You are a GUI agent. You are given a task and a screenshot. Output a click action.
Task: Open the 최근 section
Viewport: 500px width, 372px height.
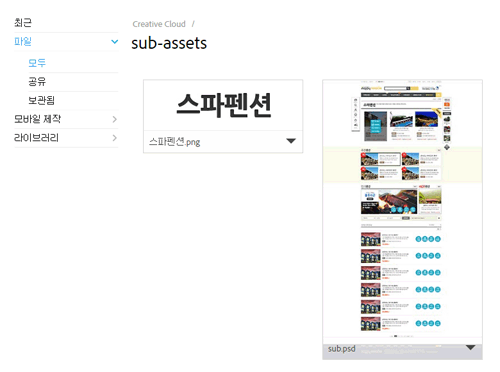point(23,23)
